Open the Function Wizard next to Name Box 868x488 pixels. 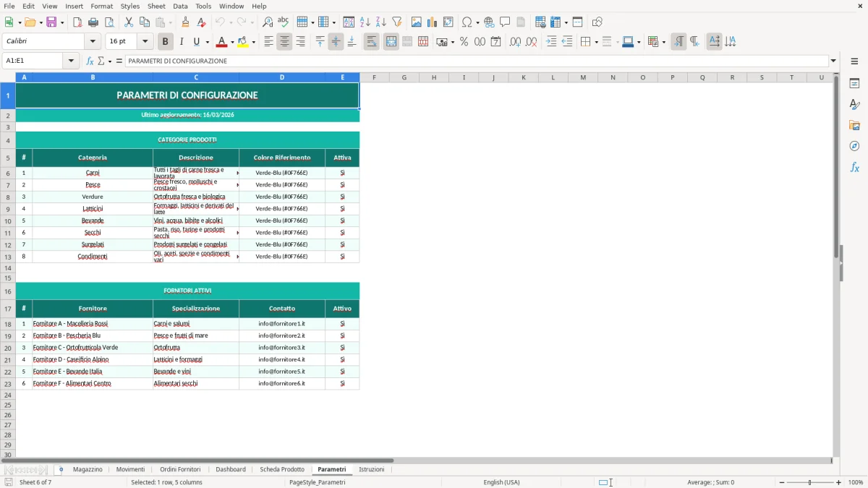(90, 61)
